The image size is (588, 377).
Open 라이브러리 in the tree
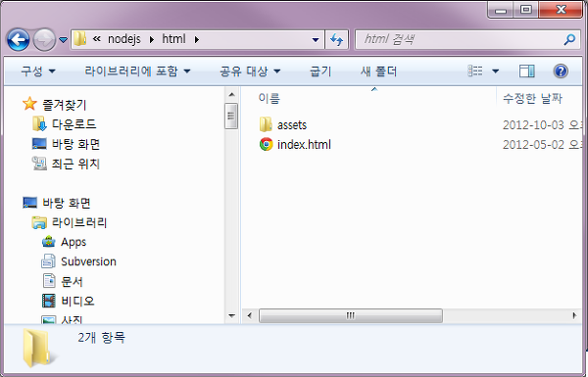(x=79, y=223)
